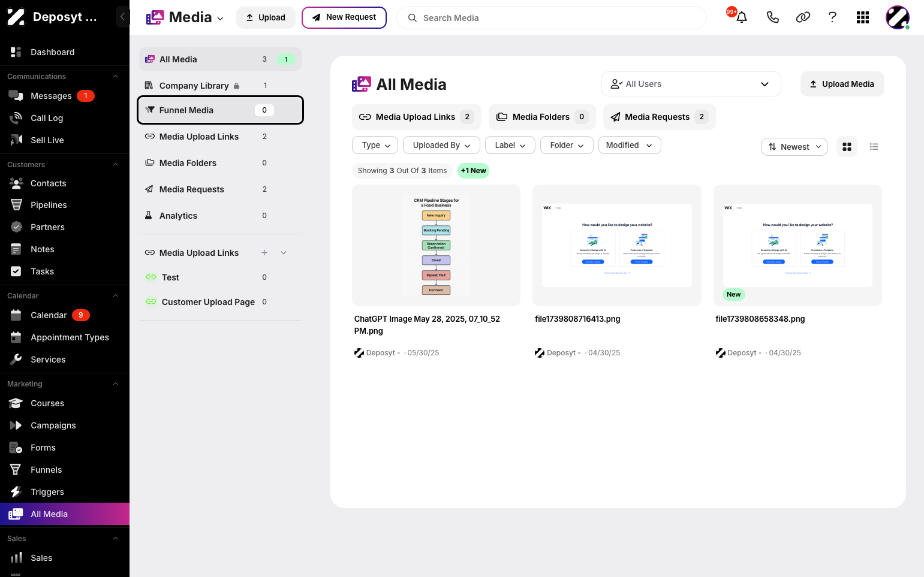Open the user profile avatar

(898, 17)
